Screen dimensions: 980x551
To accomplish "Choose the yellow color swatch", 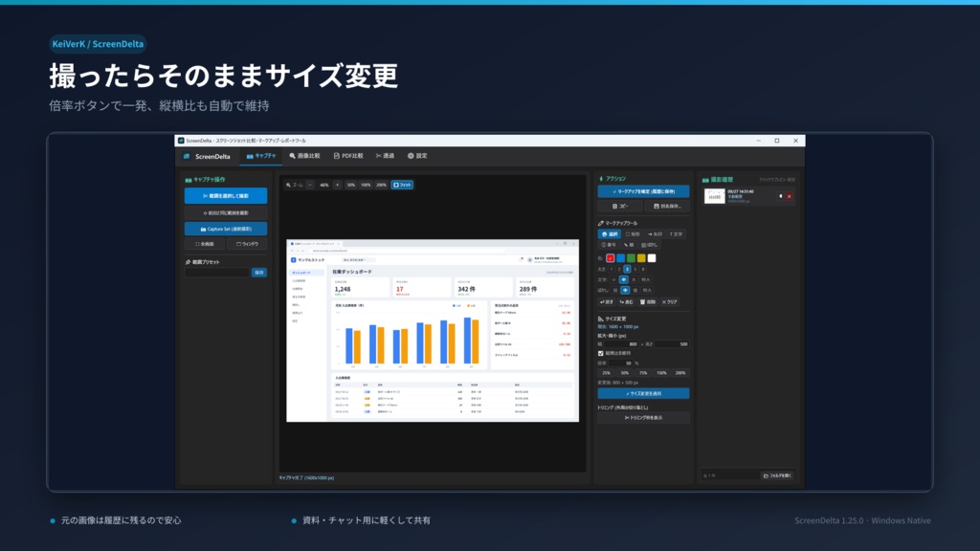I will click(641, 258).
